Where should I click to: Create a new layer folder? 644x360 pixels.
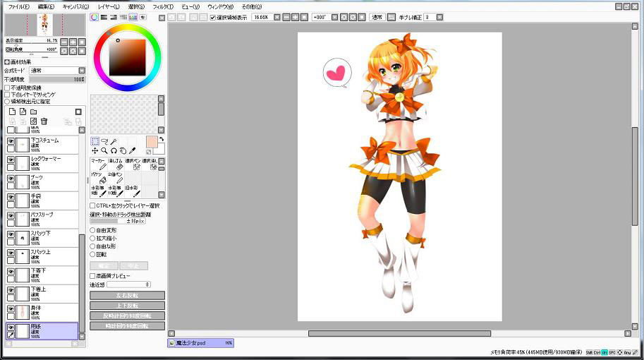tap(33, 112)
